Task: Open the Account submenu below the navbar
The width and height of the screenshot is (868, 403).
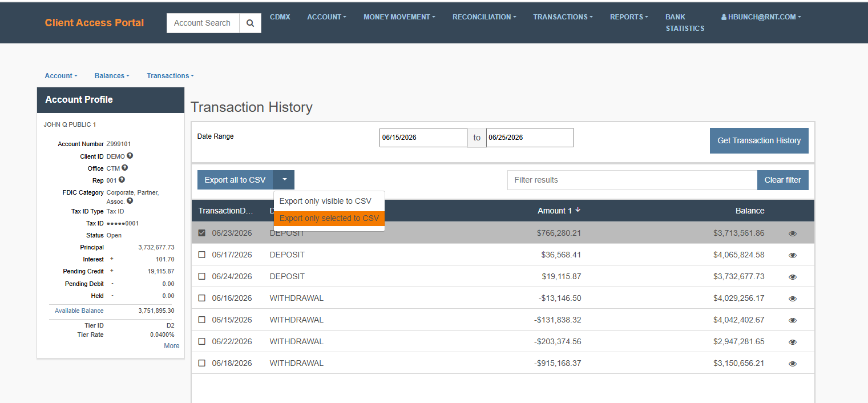Action: coord(61,76)
